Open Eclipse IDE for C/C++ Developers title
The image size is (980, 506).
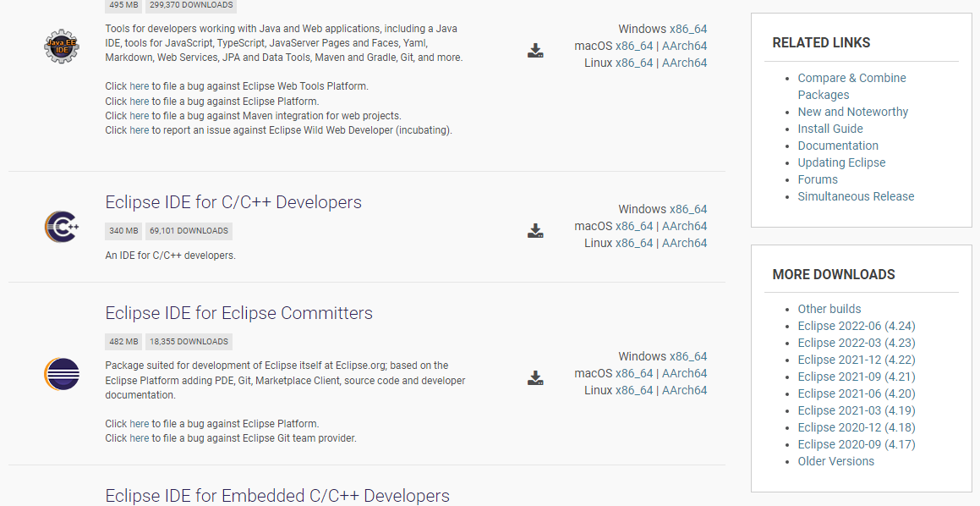[233, 202]
